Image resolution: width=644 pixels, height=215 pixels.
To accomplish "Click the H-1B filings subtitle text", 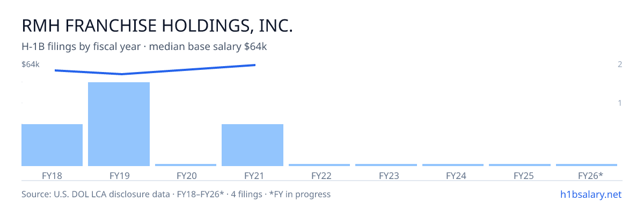I will pos(144,47).
